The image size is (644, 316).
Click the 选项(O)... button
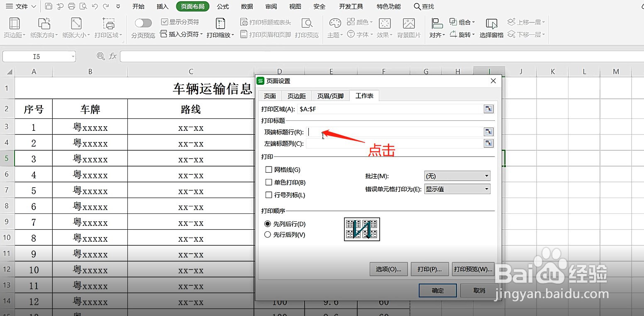pos(388,269)
